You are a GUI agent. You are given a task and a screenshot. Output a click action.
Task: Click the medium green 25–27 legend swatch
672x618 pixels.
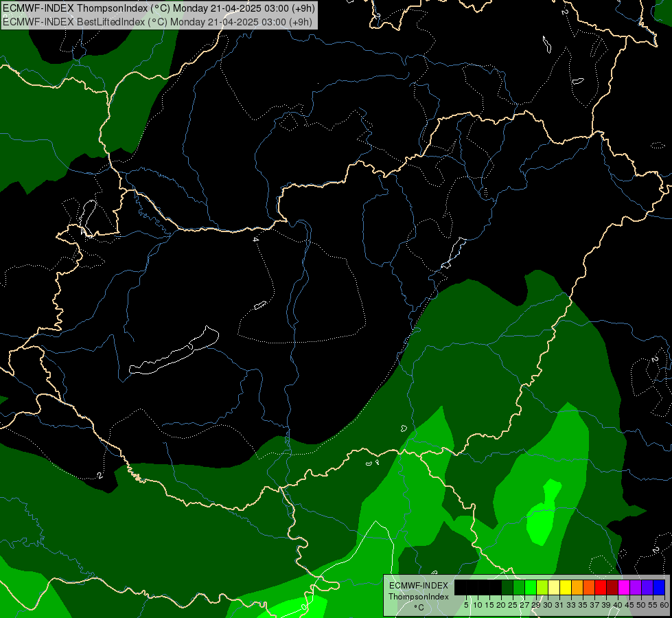pyautogui.click(x=519, y=587)
